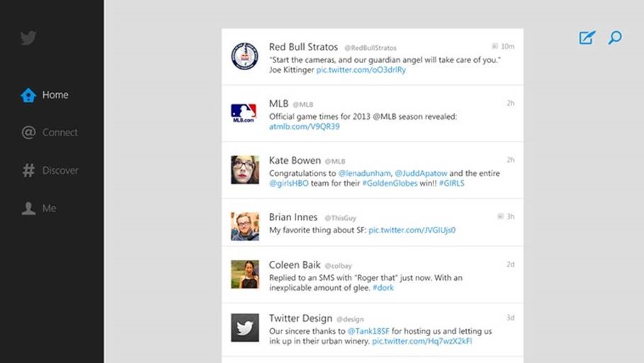This screenshot has height=363, width=644.
Task: Open the @lenadunham mention
Action: (x=364, y=173)
